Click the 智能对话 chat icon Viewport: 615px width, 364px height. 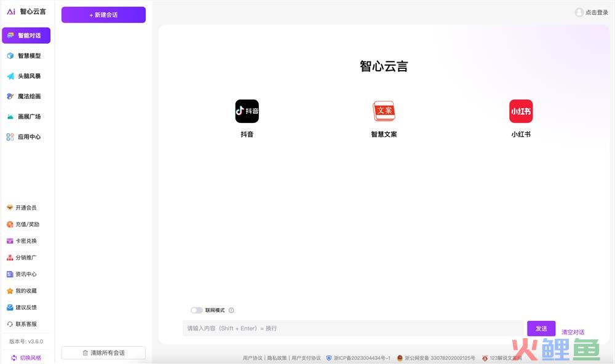coord(10,35)
